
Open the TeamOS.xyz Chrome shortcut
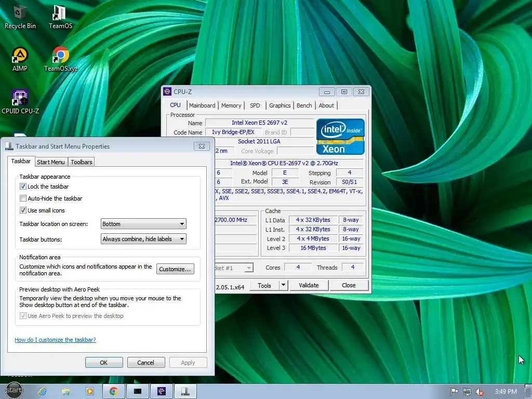pos(61,59)
